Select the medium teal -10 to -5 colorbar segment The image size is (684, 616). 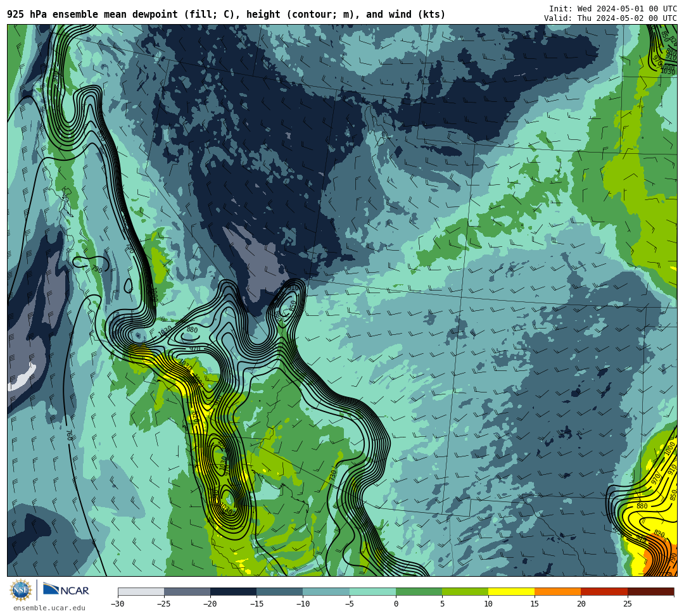326,591
